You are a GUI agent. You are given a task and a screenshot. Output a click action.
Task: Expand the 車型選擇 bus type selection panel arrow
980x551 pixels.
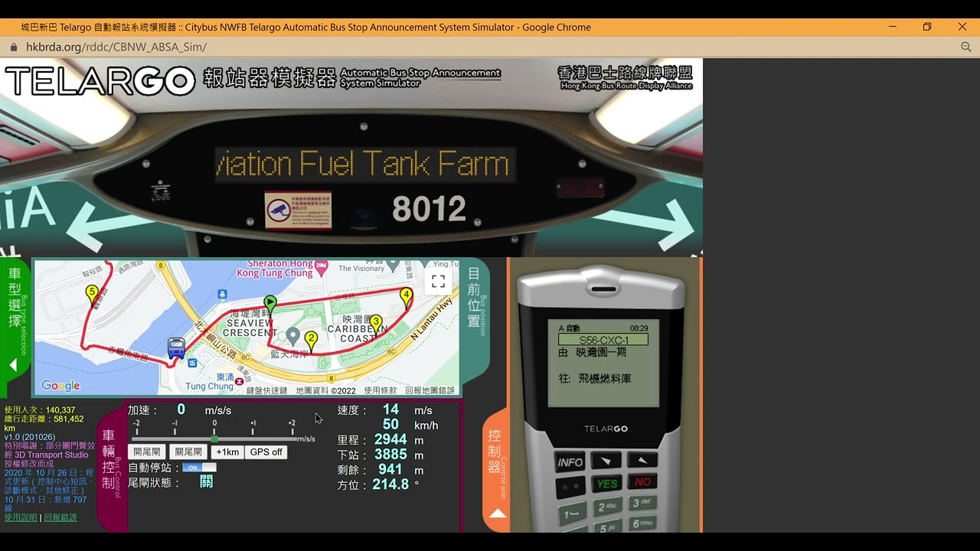(13, 366)
